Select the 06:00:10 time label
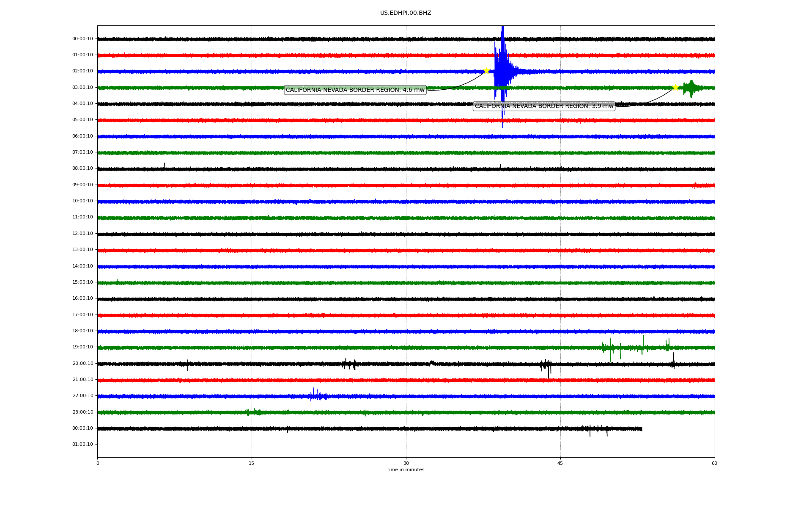This screenshot has height=508, width=812. pos(82,136)
